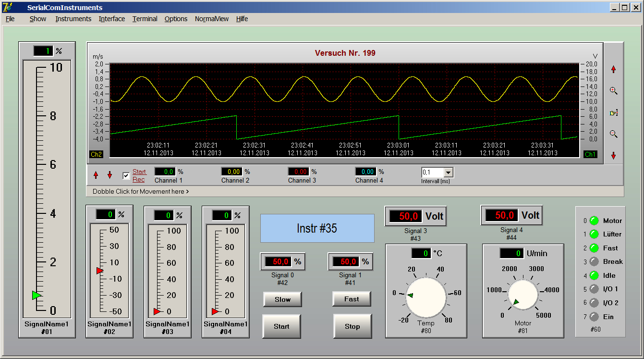Click the red down arrow below the chart
The height and width of the screenshot is (359, 644).
pyautogui.click(x=109, y=175)
